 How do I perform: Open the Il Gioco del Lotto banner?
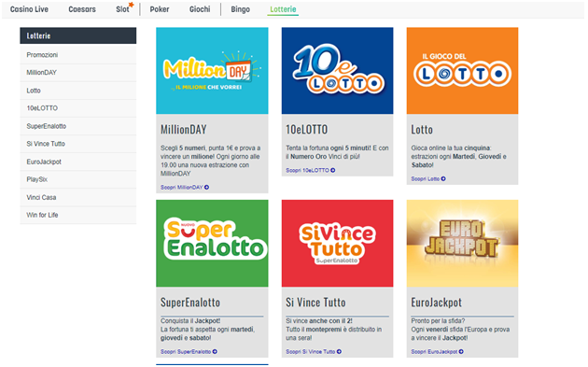tap(462, 71)
